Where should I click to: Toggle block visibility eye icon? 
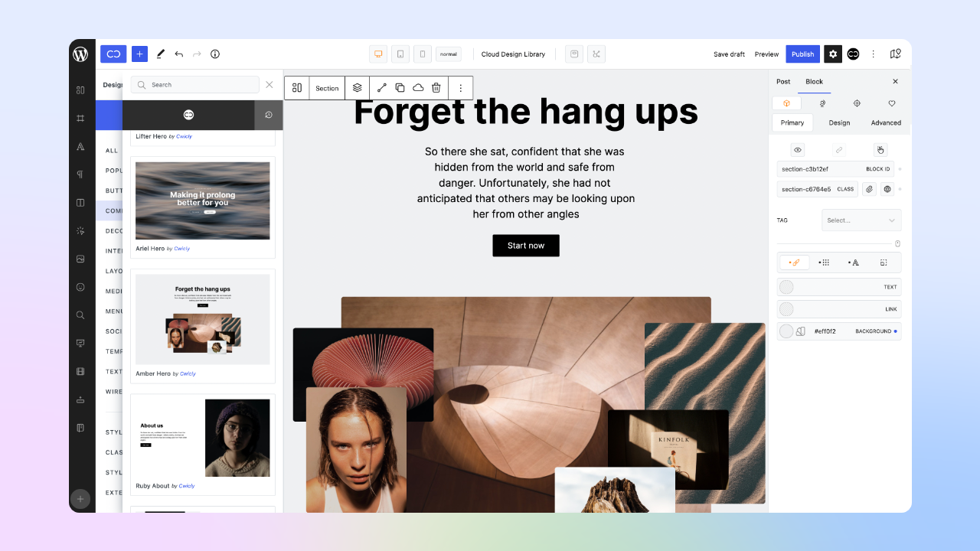[x=798, y=150]
